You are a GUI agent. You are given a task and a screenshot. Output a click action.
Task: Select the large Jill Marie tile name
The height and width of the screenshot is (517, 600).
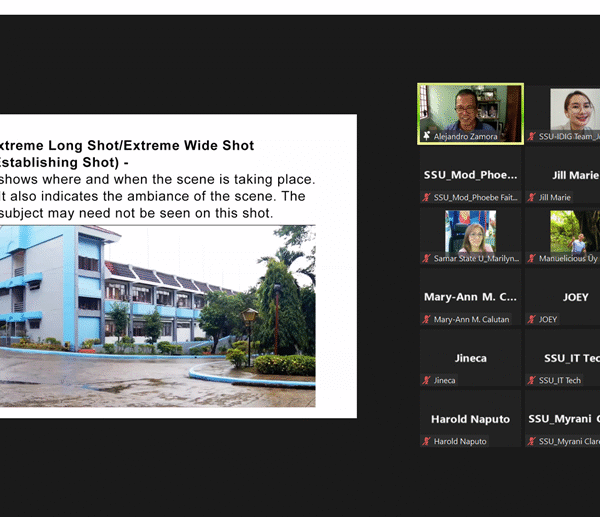pyautogui.click(x=576, y=175)
